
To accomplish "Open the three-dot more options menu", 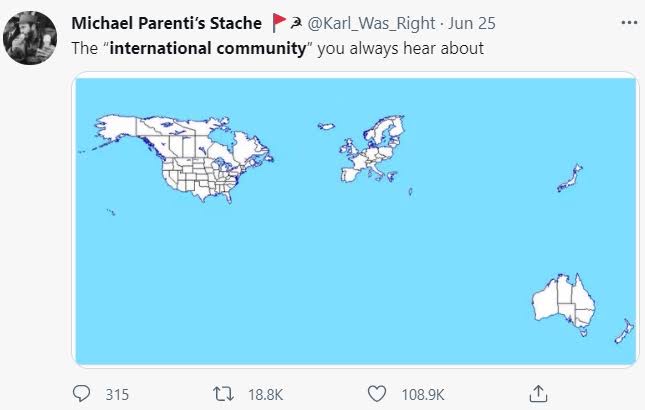I will point(627,22).
